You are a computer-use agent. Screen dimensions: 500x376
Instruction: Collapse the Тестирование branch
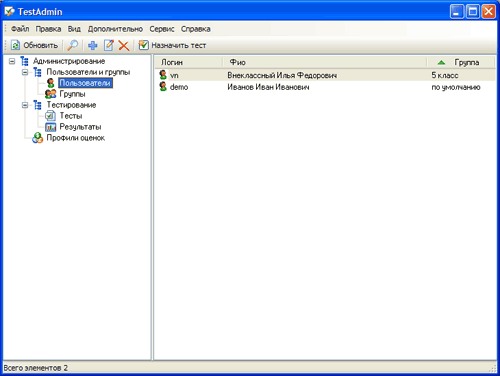pos(25,105)
